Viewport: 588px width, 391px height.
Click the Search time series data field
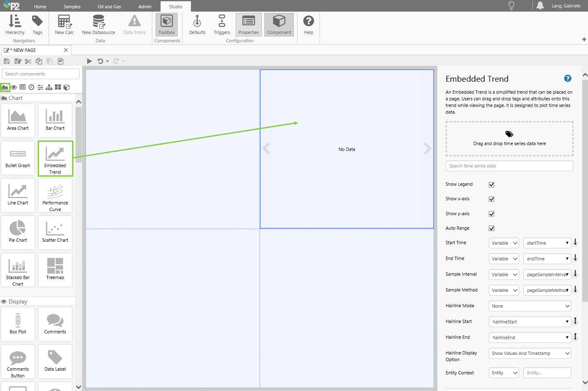pyautogui.click(x=509, y=166)
